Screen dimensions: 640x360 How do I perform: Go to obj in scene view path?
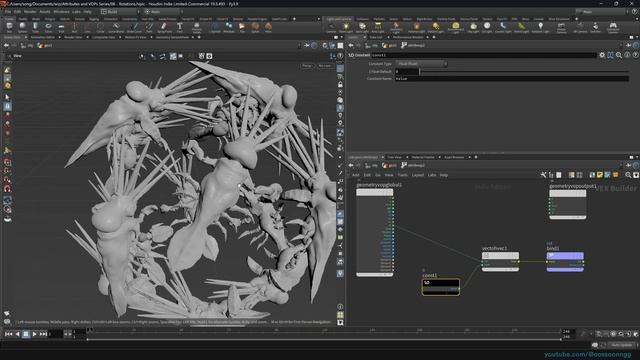pyautogui.click(x=27, y=46)
